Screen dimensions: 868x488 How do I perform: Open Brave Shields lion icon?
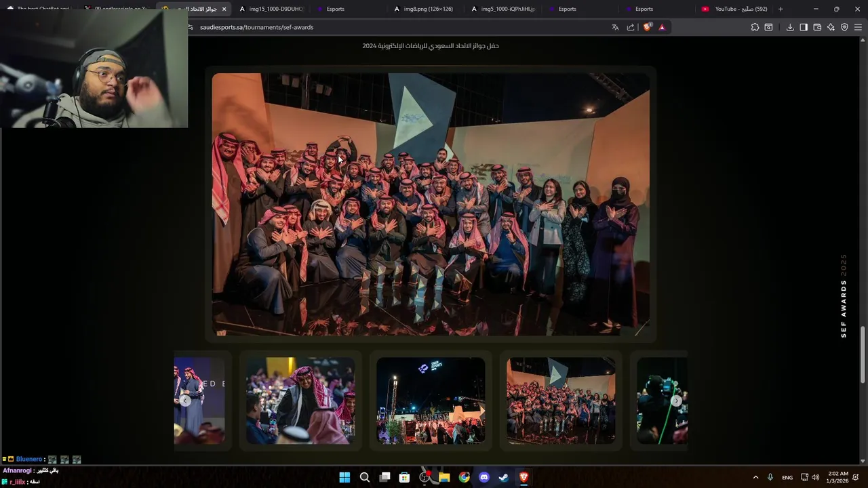pyautogui.click(x=647, y=27)
